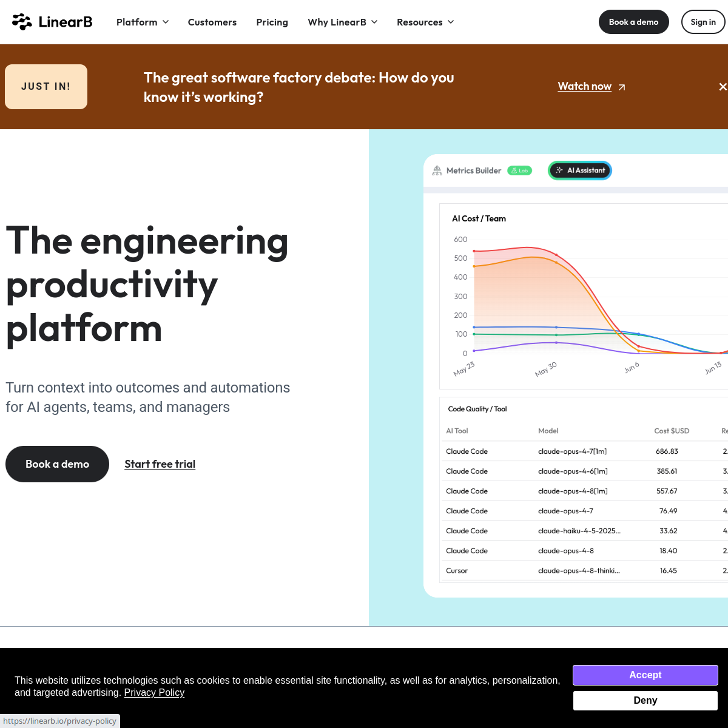The width and height of the screenshot is (728, 728).
Task: Open the Why LinearB menu label
Action: pos(337,22)
